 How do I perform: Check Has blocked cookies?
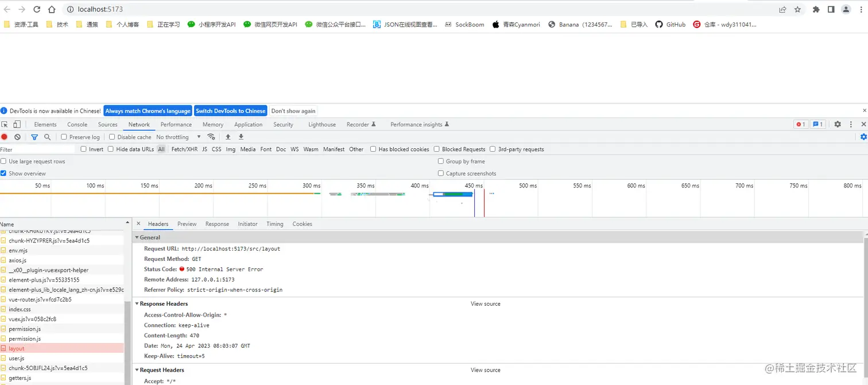373,149
